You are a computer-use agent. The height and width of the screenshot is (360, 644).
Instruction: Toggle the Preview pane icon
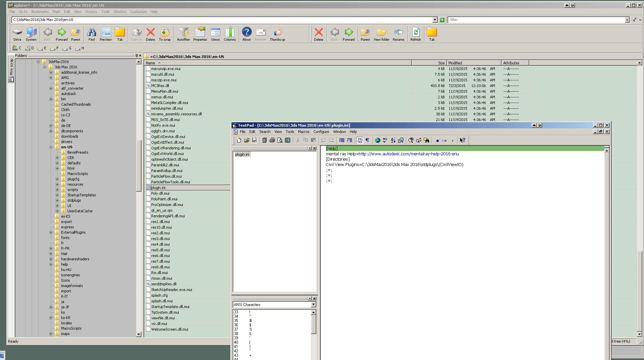pyautogui.click(x=106, y=34)
